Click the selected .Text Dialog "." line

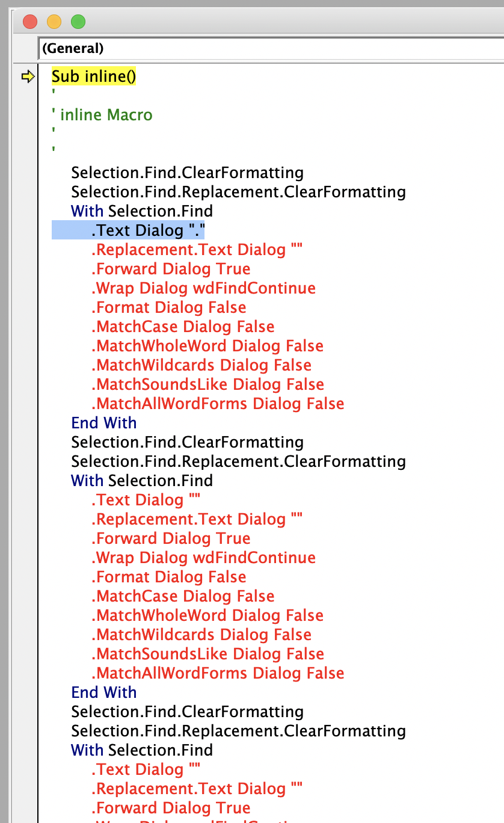(x=147, y=230)
